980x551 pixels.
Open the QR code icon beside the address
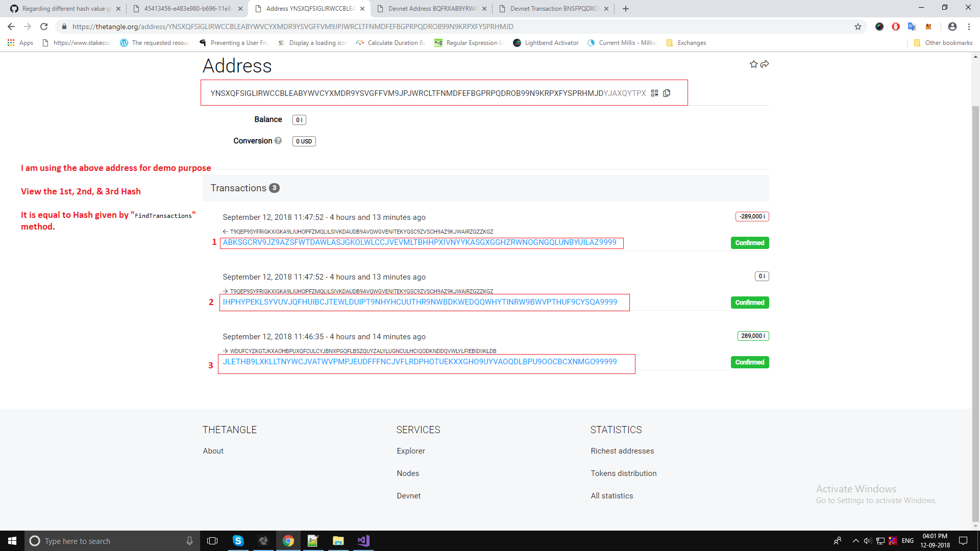pyautogui.click(x=655, y=93)
